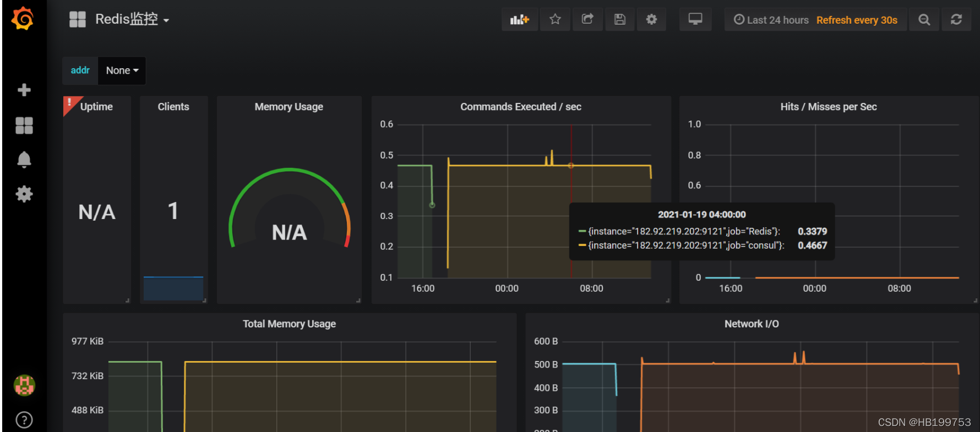980x432 pixels.
Task: Star this dashboard as favorite
Action: coord(555,20)
